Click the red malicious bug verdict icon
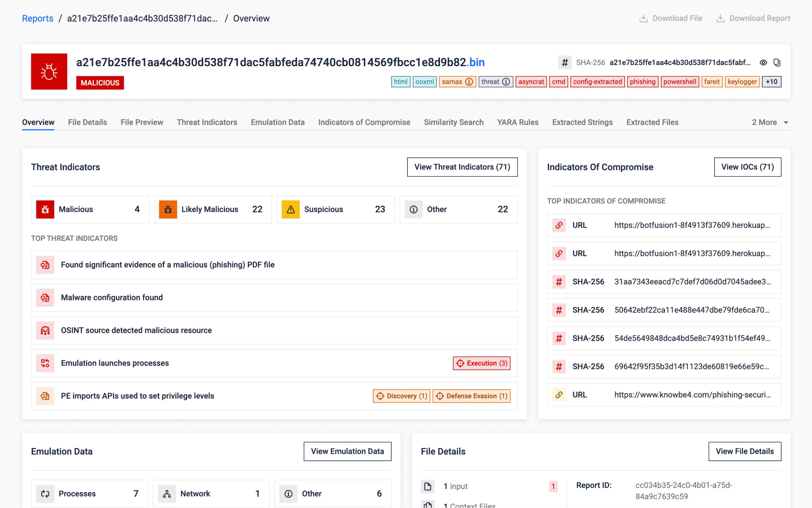 (49, 71)
